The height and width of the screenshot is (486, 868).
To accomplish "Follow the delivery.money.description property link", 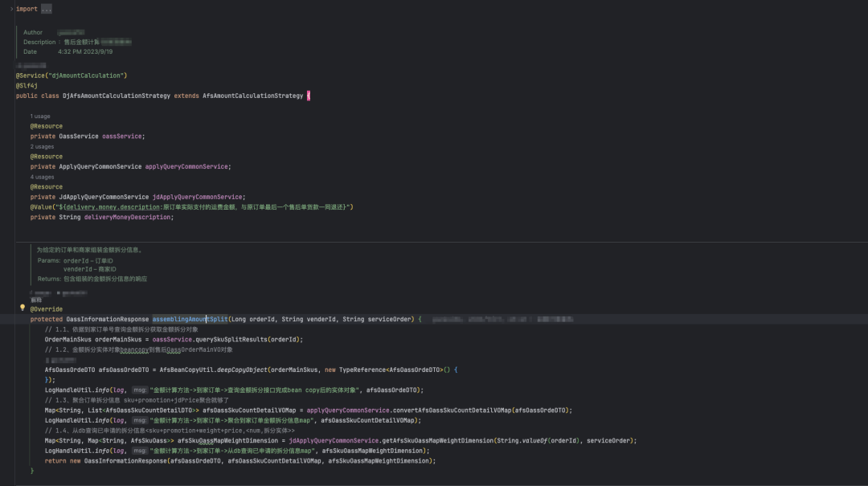I will click(x=113, y=207).
